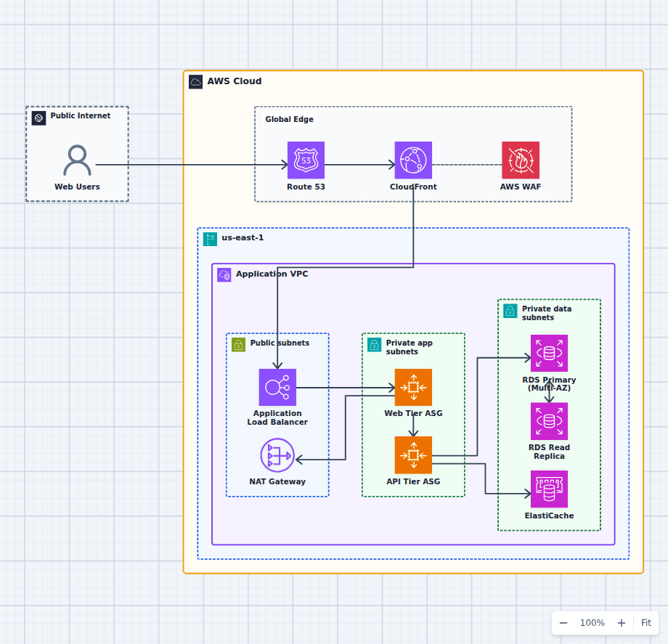The height and width of the screenshot is (644, 668).
Task: Select the dashed CloudFront to AWS WAF connector
Action: click(467, 164)
